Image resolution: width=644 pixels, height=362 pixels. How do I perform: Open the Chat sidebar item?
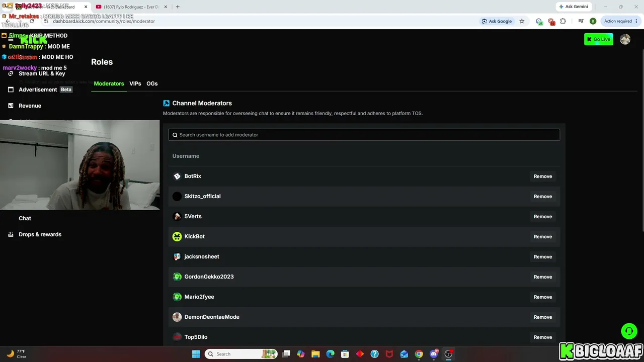click(25, 218)
